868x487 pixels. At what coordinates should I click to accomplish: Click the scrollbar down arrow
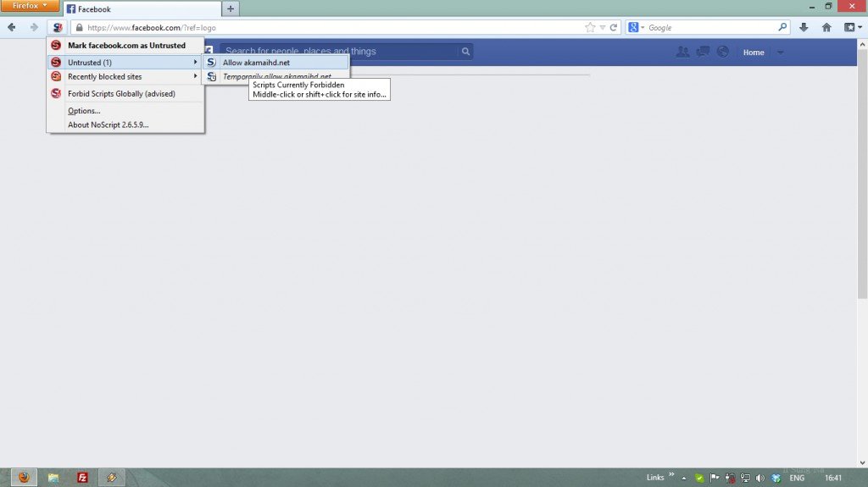coord(862,462)
